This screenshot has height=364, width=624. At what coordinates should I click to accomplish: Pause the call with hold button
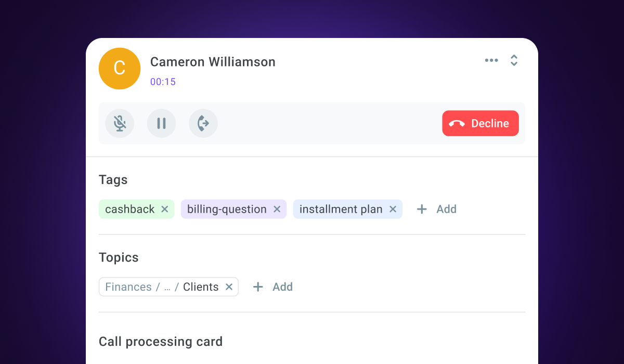coord(161,123)
